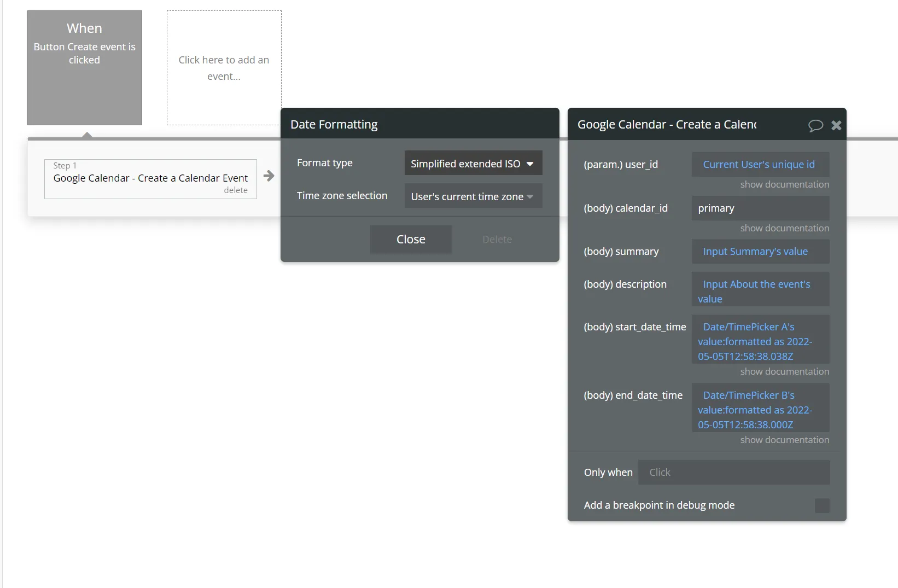Viewport: 898px width, 588px height.
Task: Click the arrow after Step 1
Action: tap(269, 176)
